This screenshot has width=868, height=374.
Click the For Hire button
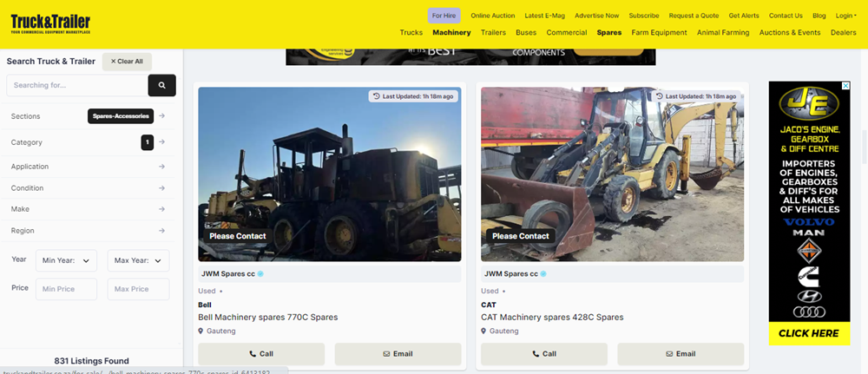(444, 16)
